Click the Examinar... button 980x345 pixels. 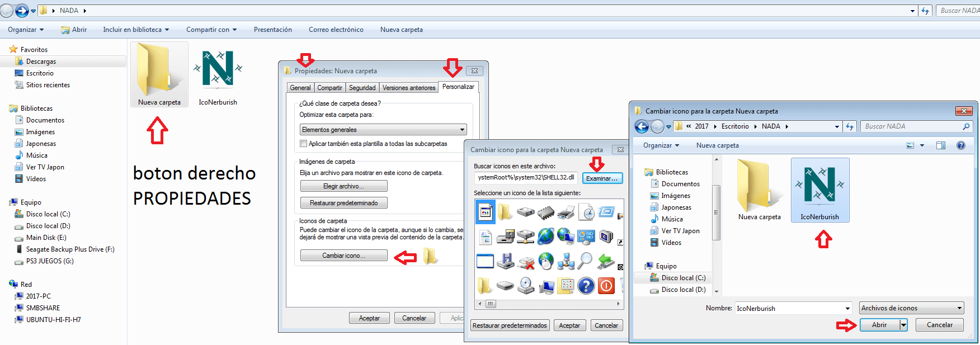[x=602, y=178]
